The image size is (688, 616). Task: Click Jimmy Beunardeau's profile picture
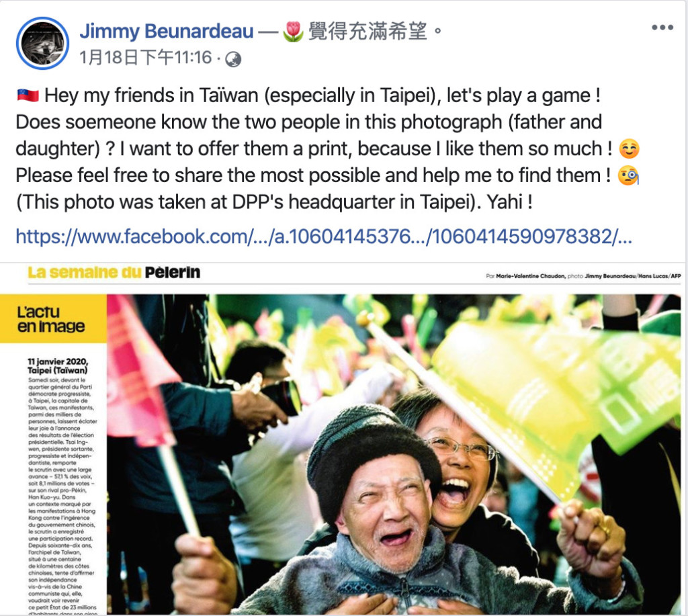coord(42,43)
